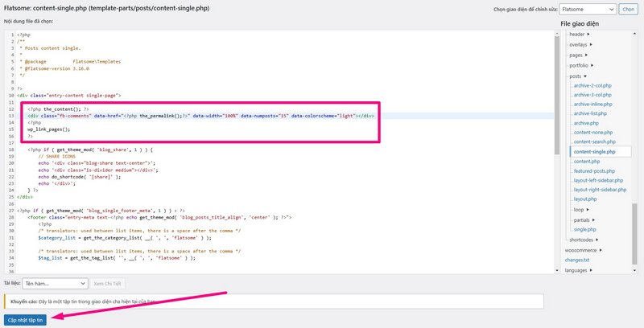The width and height of the screenshot is (644, 328).
Task: Open the 'Tên hàm...' documentation dropdown
Action: pos(55,283)
